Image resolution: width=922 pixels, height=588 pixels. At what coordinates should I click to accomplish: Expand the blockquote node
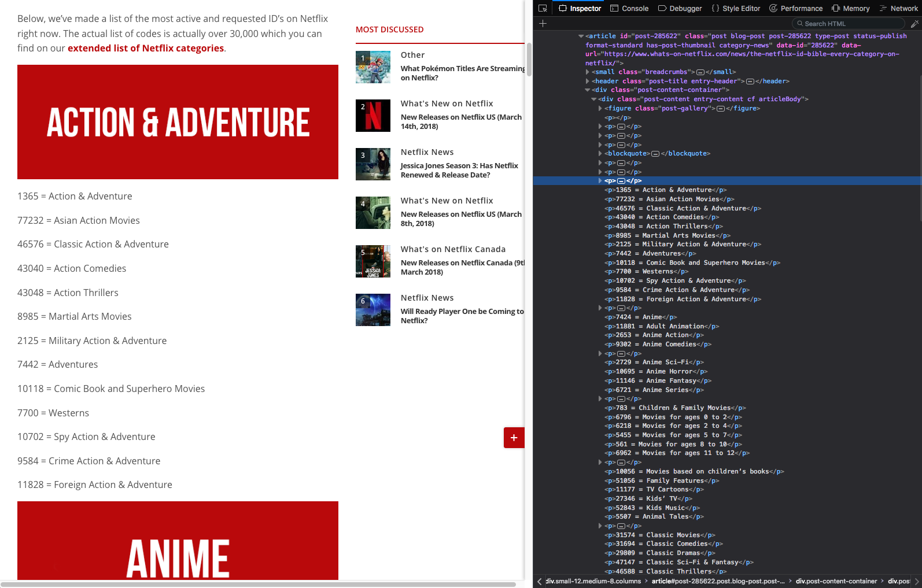point(600,154)
